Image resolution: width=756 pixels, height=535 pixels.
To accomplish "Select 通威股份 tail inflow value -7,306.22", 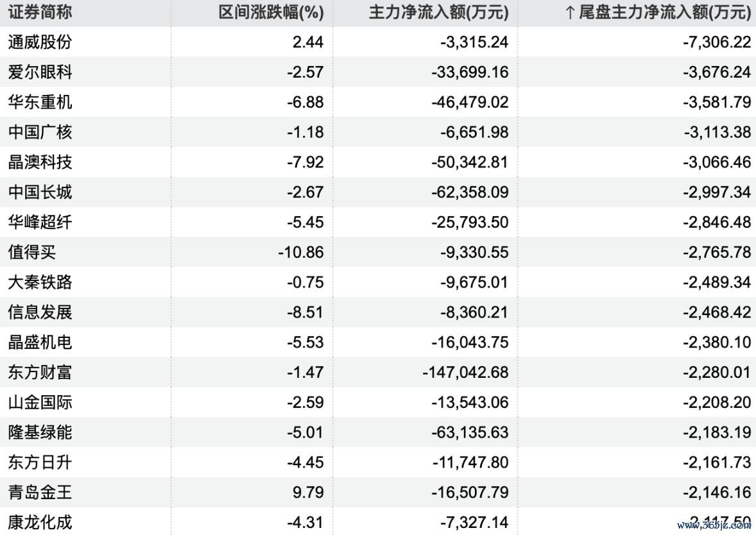I will [717, 42].
